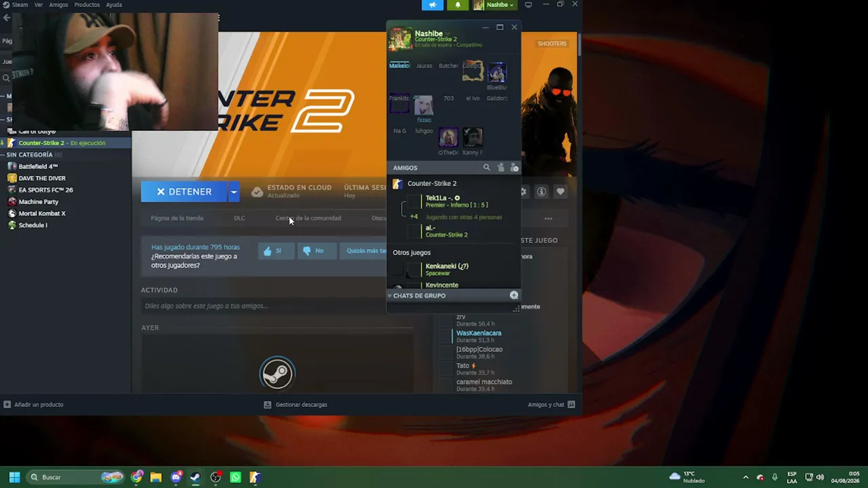
Task: Click the blue DETENER stop button
Action: [184, 192]
